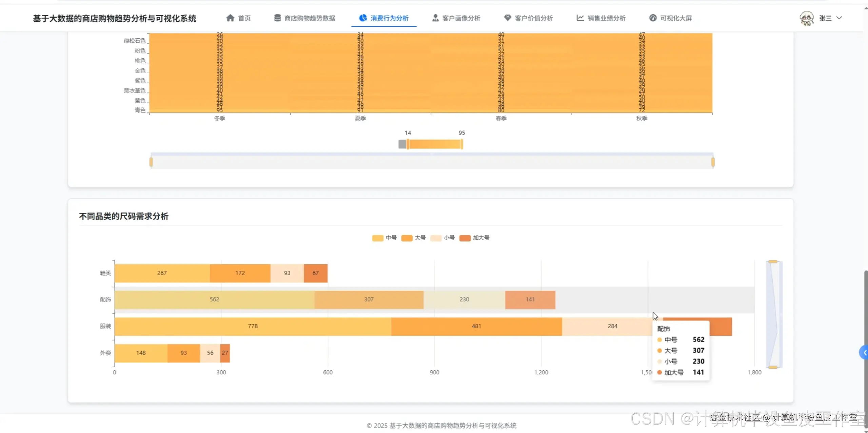
Task: Switch to the 销售业绩分析 tab
Action: (606, 18)
